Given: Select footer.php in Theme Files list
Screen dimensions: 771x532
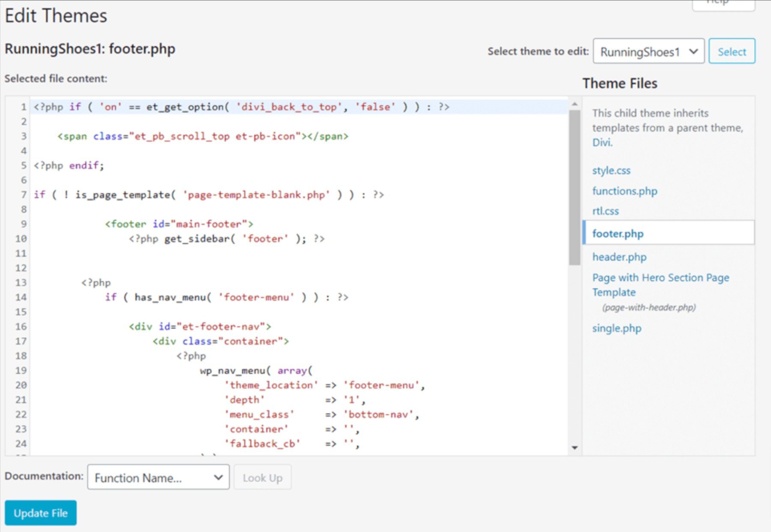Looking at the screenshot, I should 618,233.
